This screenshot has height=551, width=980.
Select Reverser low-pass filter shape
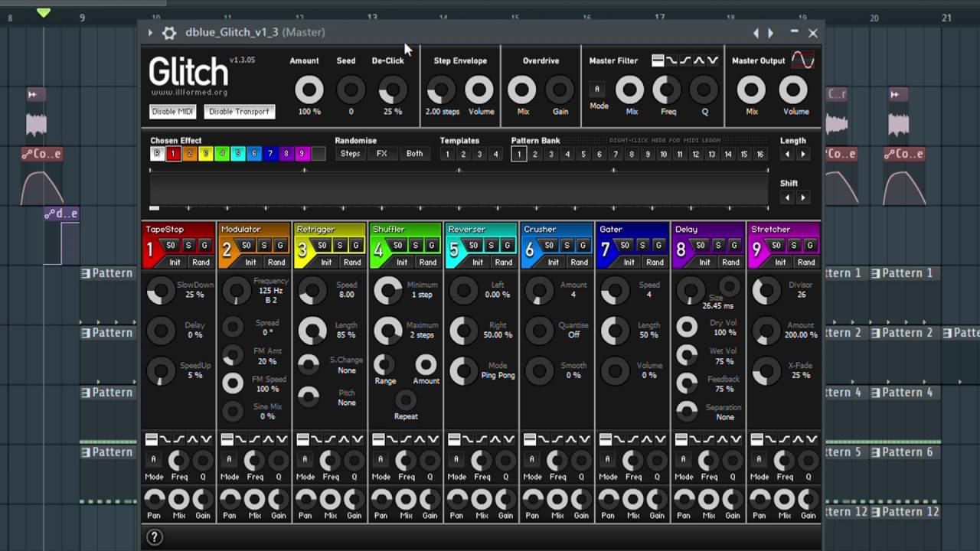click(469, 439)
